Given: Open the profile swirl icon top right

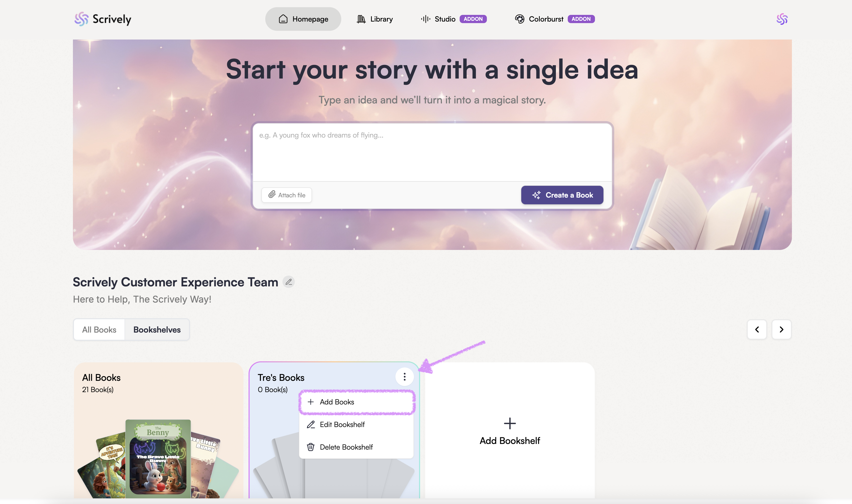Looking at the screenshot, I should (782, 19).
